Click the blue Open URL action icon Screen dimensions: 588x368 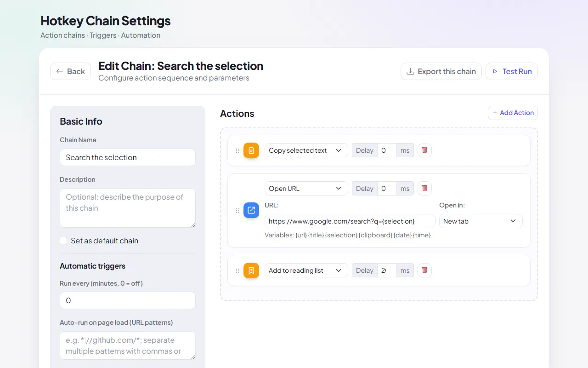251,210
